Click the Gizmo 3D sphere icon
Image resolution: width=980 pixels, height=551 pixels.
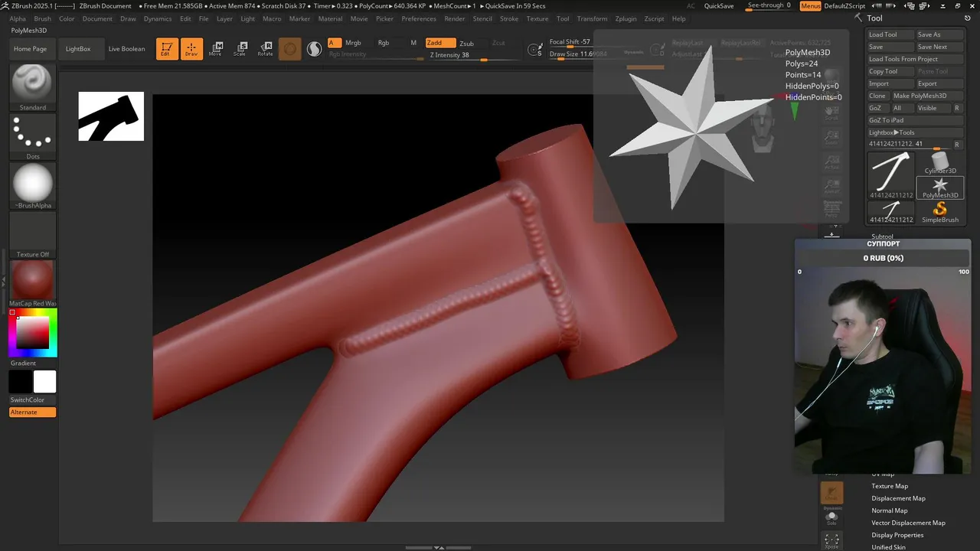(x=290, y=49)
